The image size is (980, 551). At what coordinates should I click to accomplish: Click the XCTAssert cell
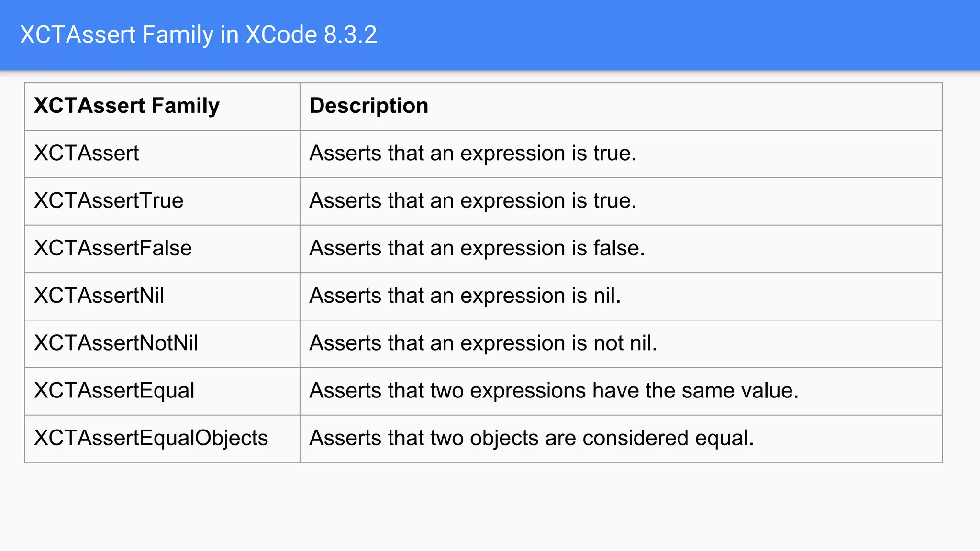87,154
